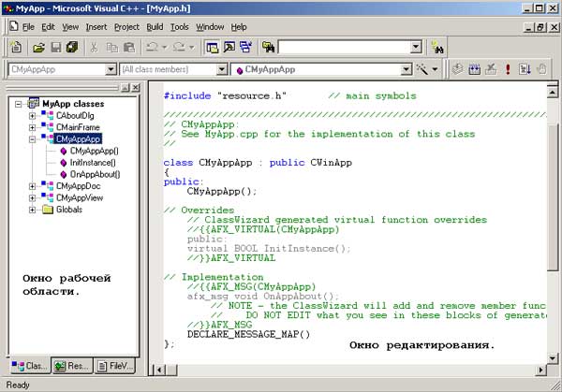Viewport: 562px width, 392px height.
Task: Open the Window List icon
Action: tap(245, 47)
